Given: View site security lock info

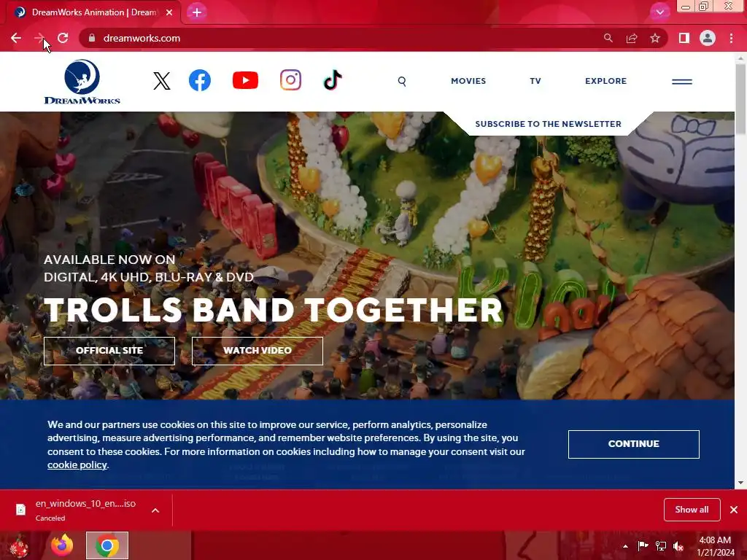Looking at the screenshot, I should point(92,38).
